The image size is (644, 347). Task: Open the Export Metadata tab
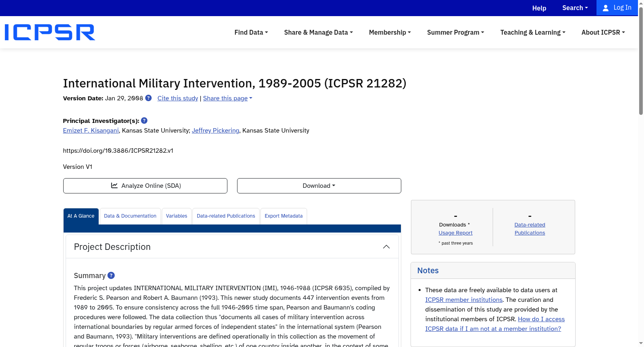tap(284, 216)
